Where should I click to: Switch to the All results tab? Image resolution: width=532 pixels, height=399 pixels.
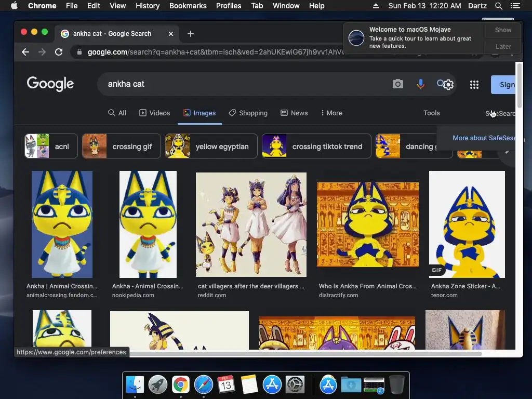point(117,113)
